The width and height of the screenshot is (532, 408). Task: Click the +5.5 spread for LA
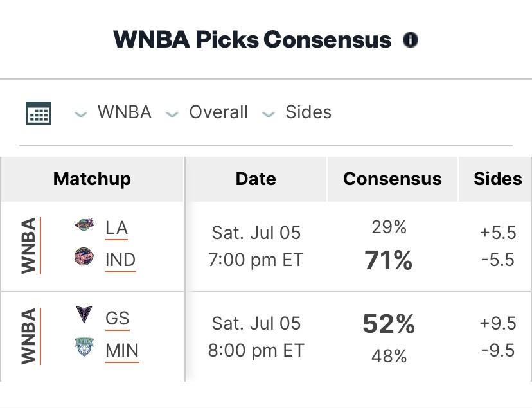[498, 233]
